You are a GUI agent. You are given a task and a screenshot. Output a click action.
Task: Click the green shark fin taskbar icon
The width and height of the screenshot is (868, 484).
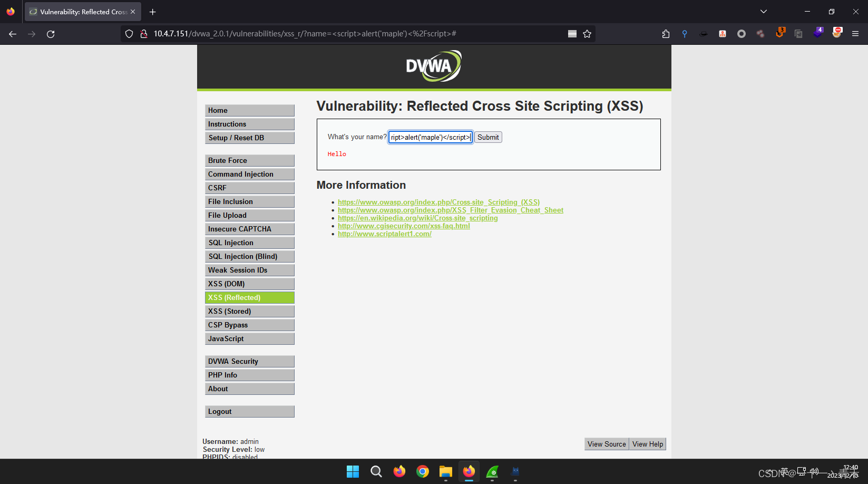(492, 471)
